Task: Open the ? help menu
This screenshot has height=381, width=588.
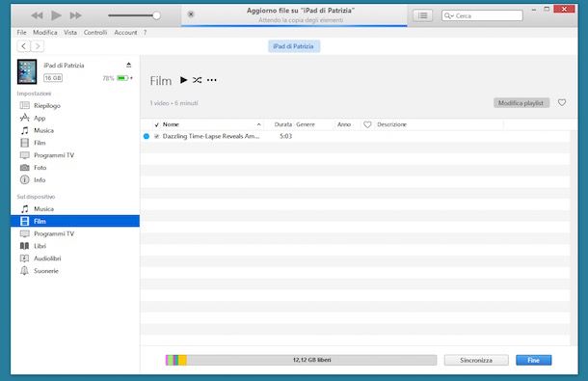Action: click(x=145, y=33)
